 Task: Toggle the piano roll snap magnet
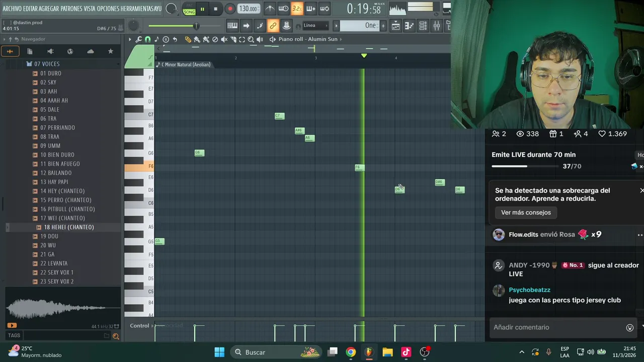click(x=148, y=39)
